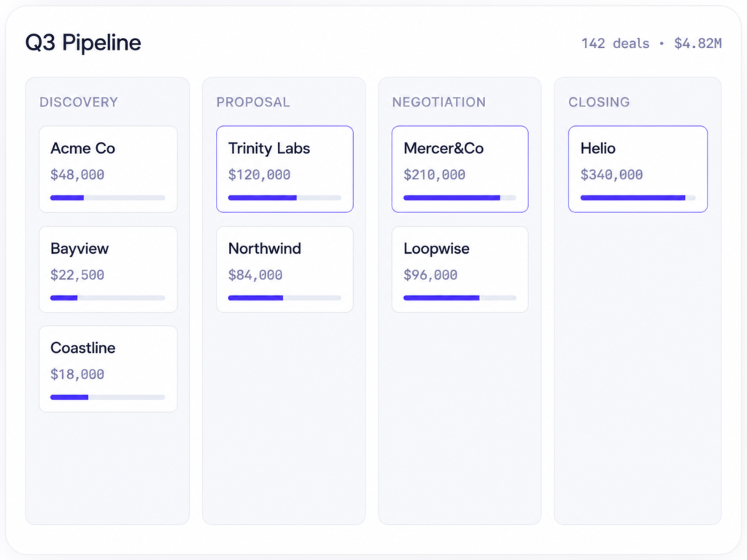Image resolution: width=747 pixels, height=560 pixels.
Task: Click Northwind progress bar
Action: tap(285, 297)
